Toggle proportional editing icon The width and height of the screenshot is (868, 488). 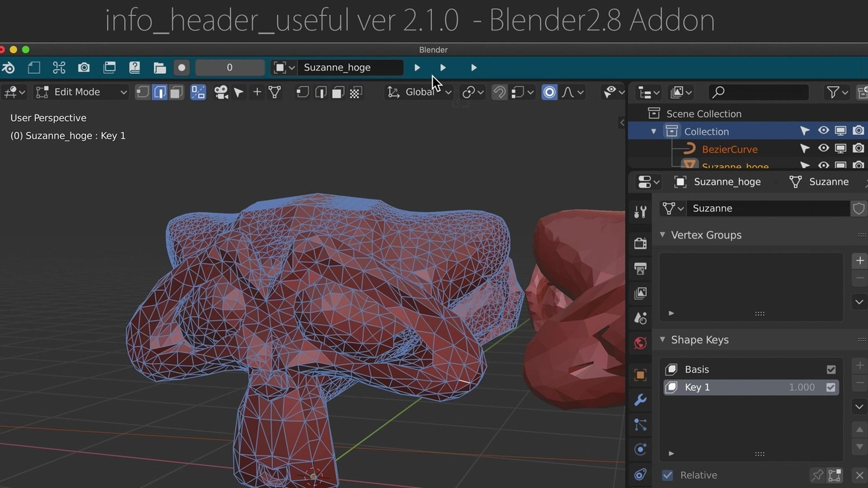tap(549, 92)
